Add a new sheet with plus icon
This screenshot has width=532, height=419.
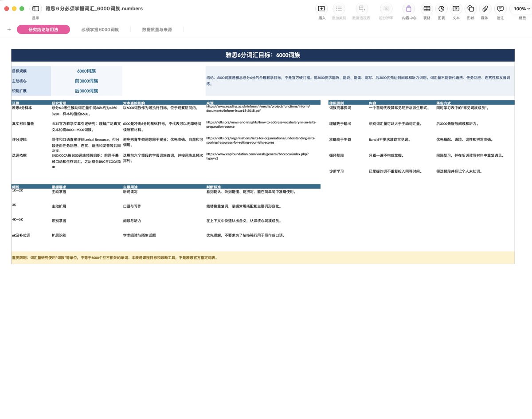coord(9,29)
